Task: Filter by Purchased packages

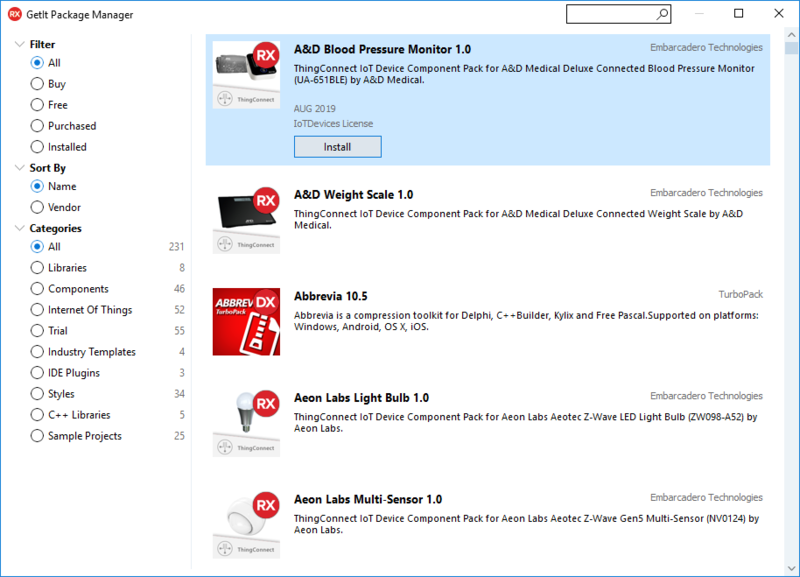Action: tap(37, 126)
